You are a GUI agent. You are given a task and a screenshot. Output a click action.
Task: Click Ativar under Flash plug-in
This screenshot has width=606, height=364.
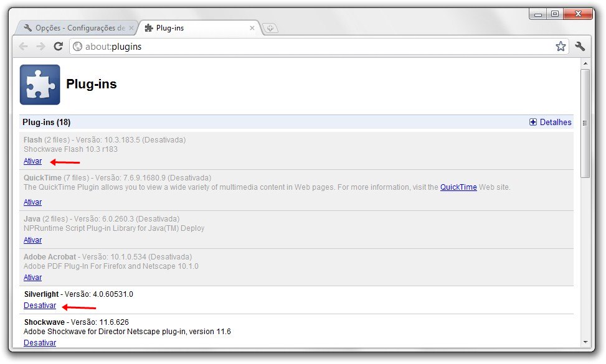click(32, 161)
